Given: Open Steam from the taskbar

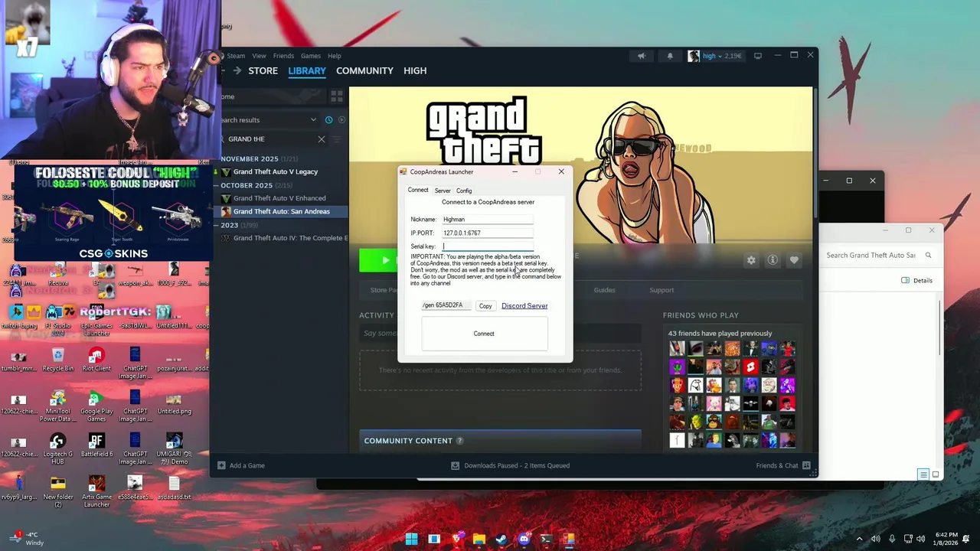Looking at the screenshot, I should (501, 539).
